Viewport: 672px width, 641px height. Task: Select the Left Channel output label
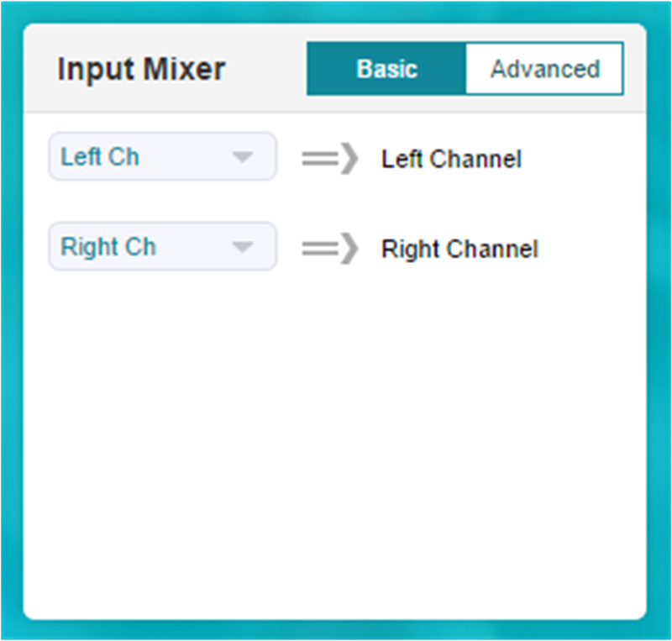pos(451,159)
